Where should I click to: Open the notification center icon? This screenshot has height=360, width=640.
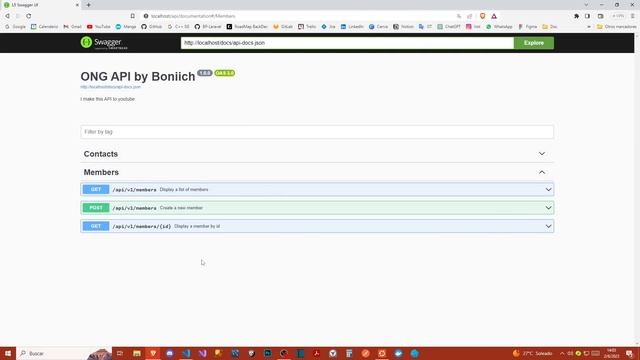coord(629,353)
